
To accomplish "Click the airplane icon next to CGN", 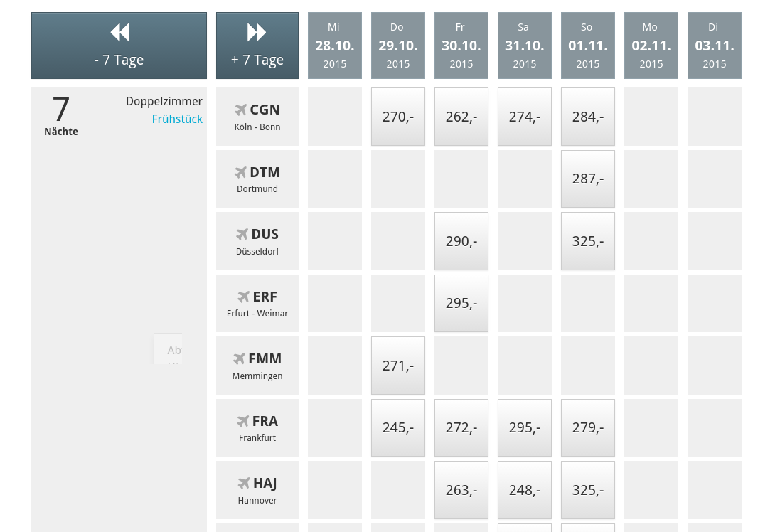I will pos(241,110).
